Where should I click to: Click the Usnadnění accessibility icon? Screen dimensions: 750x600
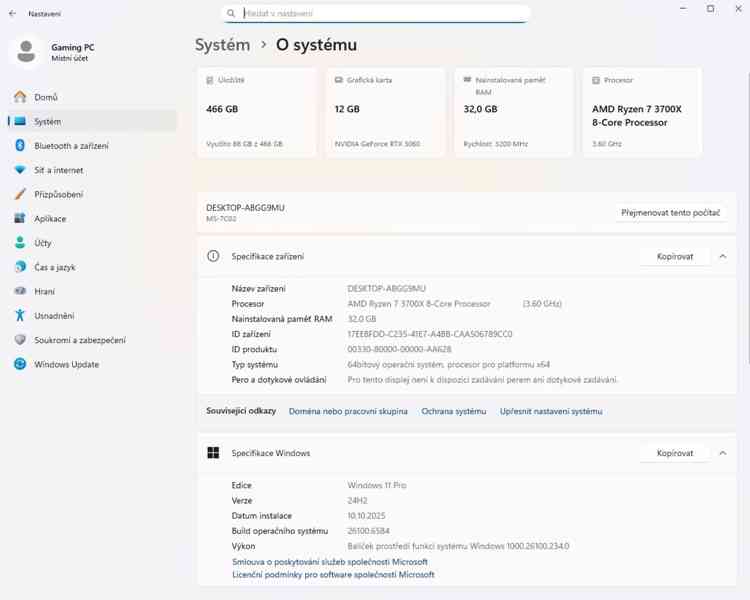pyautogui.click(x=20, y=316)
